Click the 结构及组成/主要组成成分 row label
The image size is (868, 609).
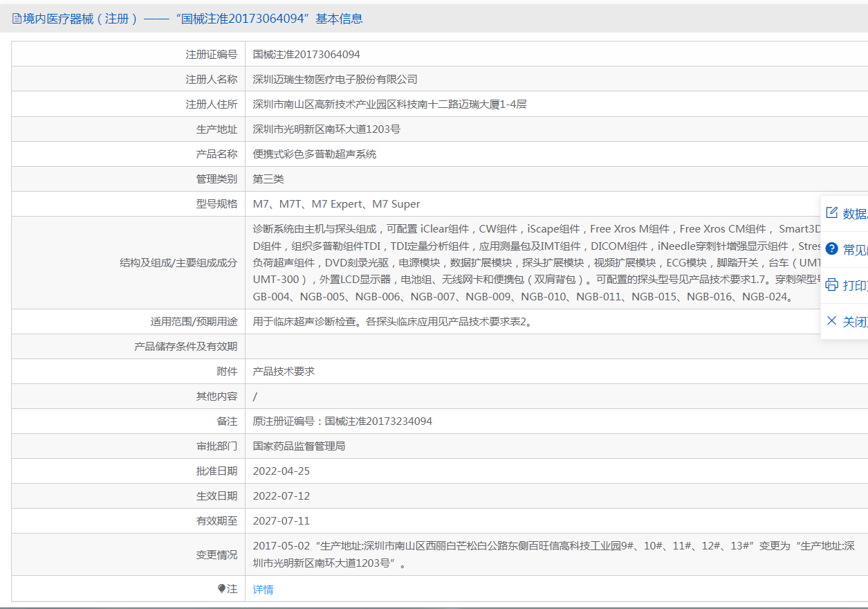[178, 263]
